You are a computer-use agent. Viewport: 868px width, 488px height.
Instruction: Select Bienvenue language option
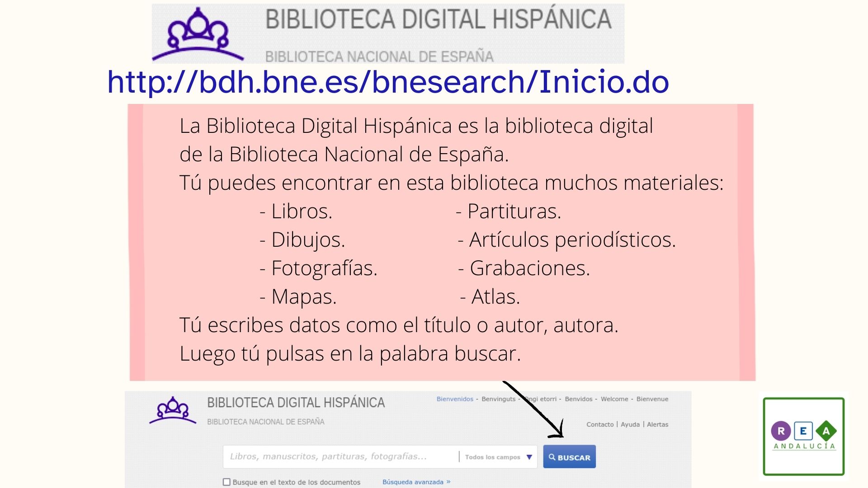pyautogui.click(x=652, y=399)
